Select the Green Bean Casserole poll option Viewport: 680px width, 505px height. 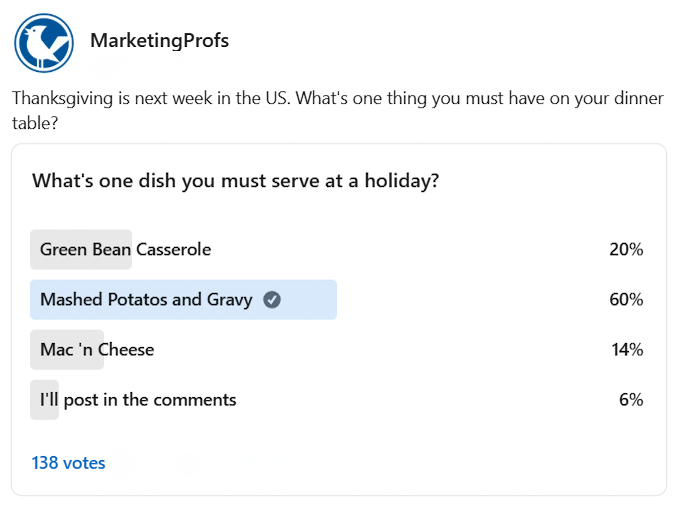point(125,250)
